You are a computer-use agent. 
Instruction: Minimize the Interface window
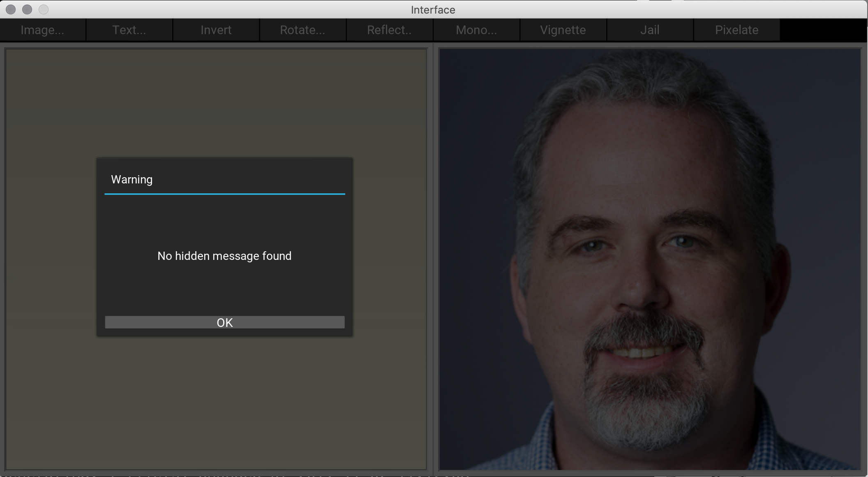27,9
